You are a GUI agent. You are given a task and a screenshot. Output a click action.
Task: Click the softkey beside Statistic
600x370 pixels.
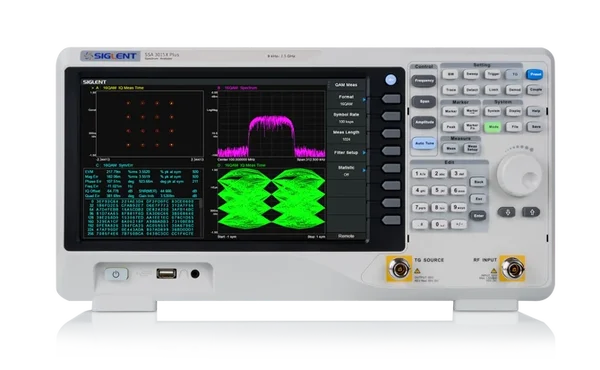[391, 168]
